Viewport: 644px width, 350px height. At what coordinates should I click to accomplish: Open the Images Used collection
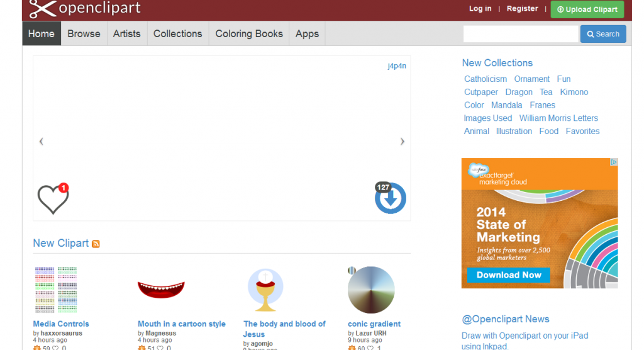click(488, 118)
